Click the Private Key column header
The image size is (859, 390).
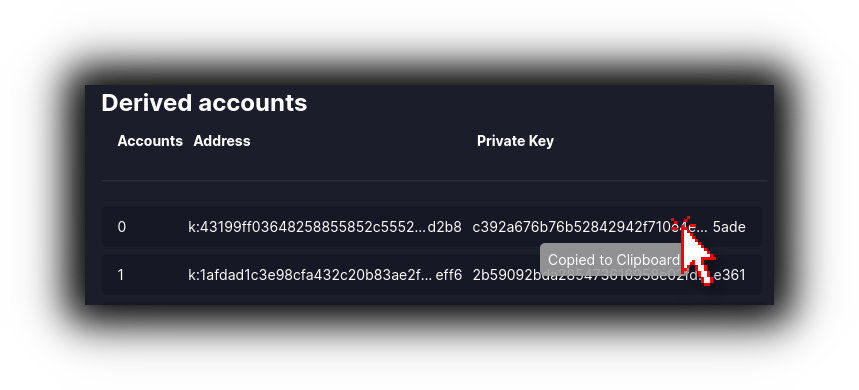click(515, 141)
